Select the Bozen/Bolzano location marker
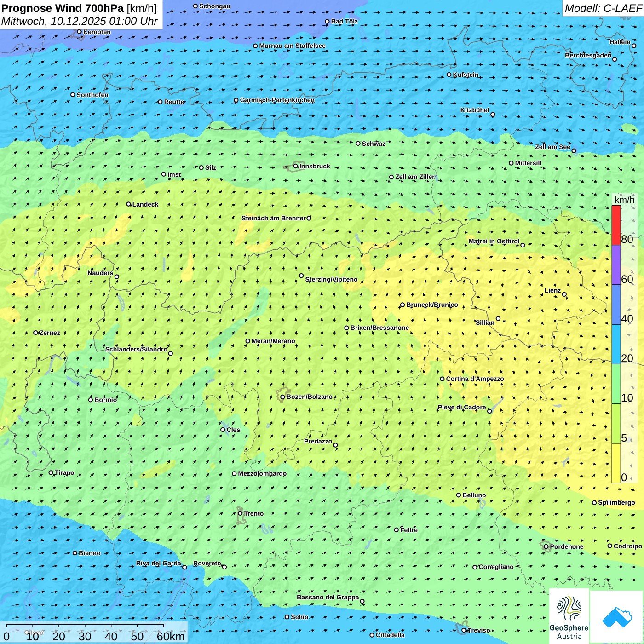Viewport: 644px width, 644px height. [283, 397]
